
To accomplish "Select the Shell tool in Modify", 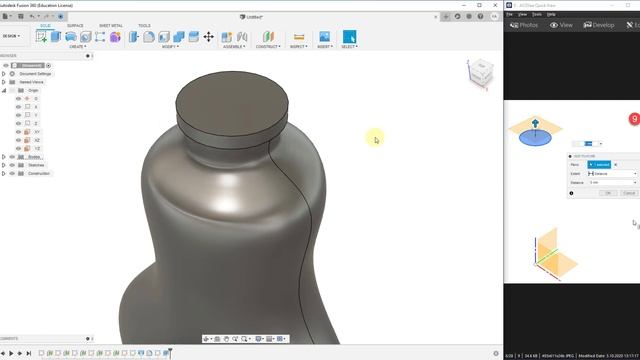I will coord(164,37).
